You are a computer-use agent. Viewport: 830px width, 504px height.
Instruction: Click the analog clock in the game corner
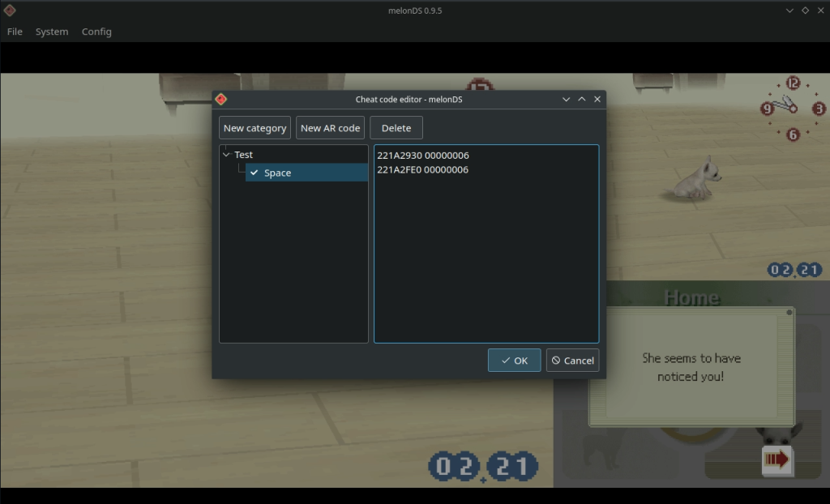793,109
